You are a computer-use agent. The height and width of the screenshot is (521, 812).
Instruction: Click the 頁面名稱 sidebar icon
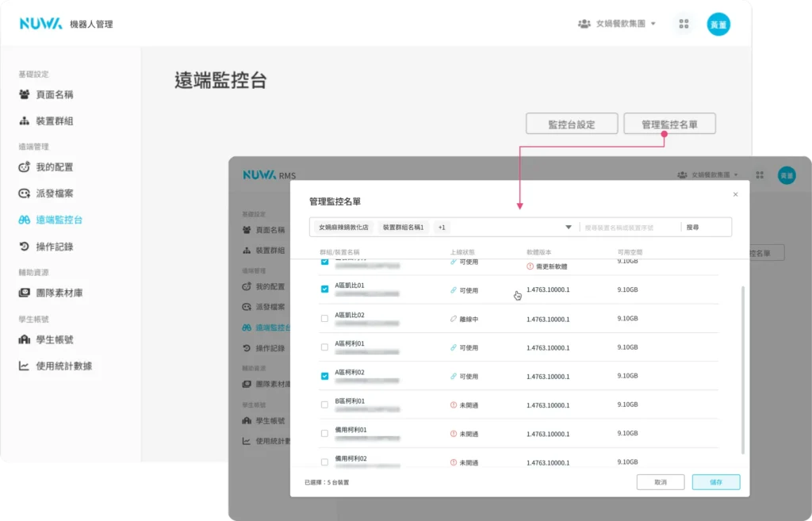25,94
